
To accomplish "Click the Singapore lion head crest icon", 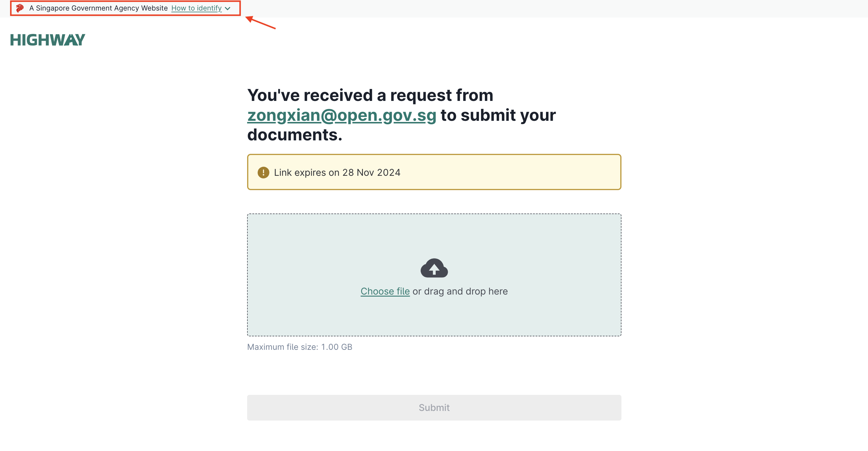I will [x=20, y=8].
